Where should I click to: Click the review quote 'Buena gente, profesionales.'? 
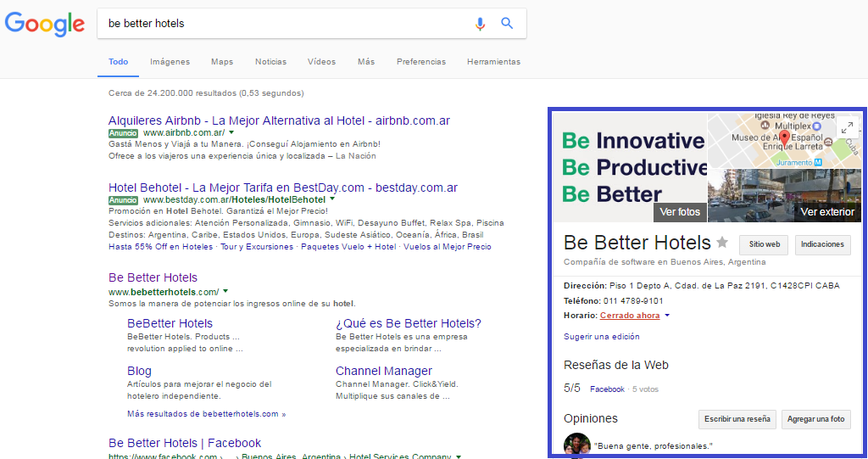click(654, 445)
